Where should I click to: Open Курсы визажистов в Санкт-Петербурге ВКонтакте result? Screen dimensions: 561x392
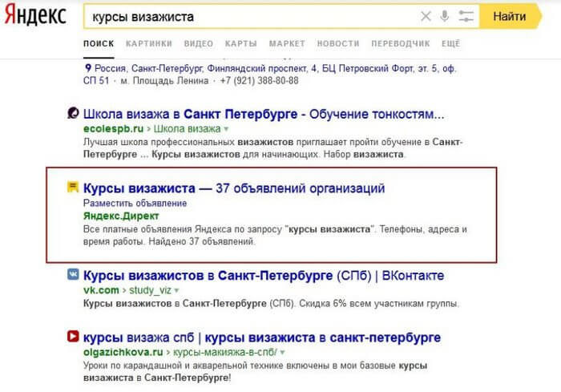click(x=264, y=276)
